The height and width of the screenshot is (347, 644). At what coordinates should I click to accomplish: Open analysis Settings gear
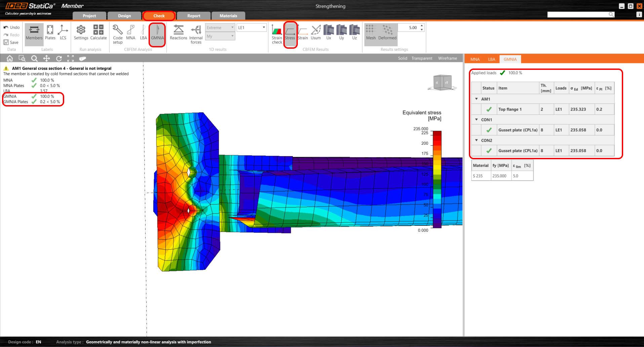(x=81, y=33)
